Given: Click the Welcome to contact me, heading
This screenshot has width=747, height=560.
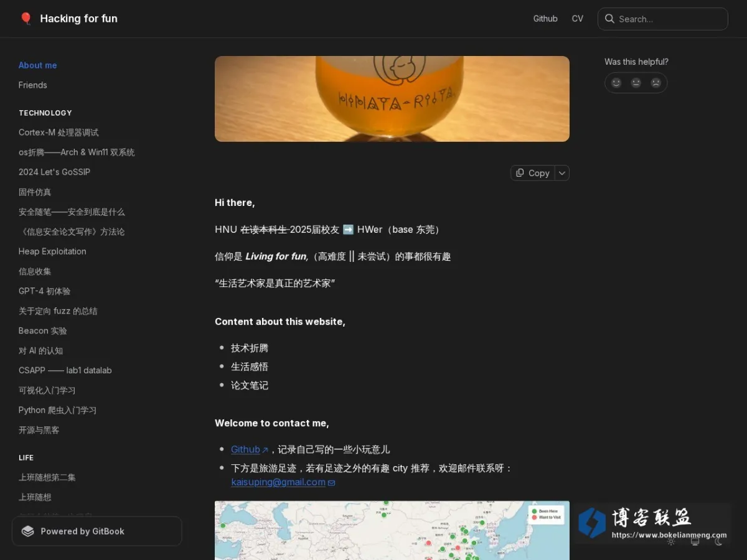Looking at the screenshot, I should tap(272, 423).
